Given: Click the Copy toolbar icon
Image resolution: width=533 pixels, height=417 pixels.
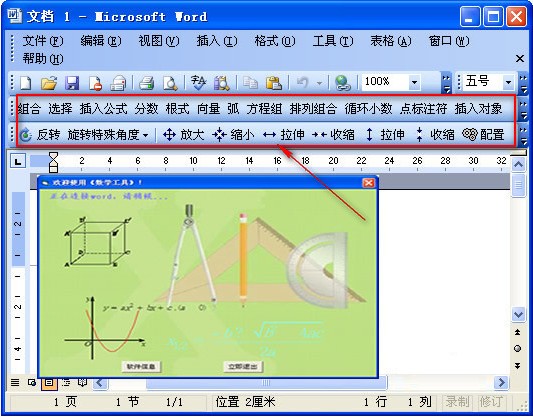Looking at the screenshot, I should click(250, 83).
